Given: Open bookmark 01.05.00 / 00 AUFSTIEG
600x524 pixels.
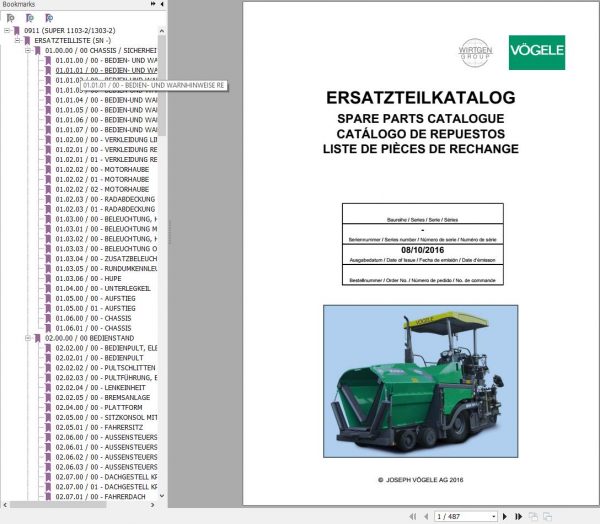Looking at the screenshot, I should (95, 298).
